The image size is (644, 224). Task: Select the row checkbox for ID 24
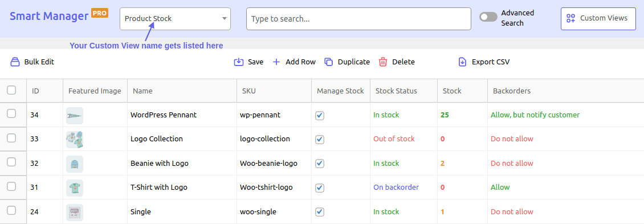[x=11, y=210]
